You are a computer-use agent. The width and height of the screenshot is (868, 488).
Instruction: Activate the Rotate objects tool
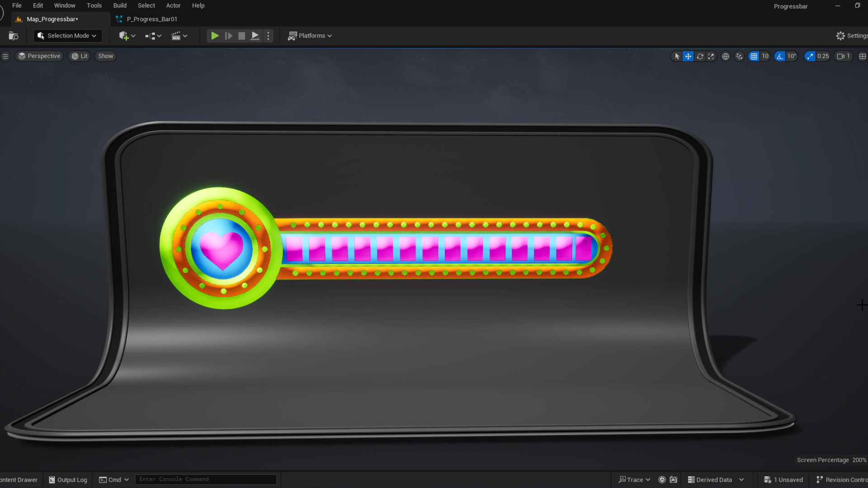(700, 56)
